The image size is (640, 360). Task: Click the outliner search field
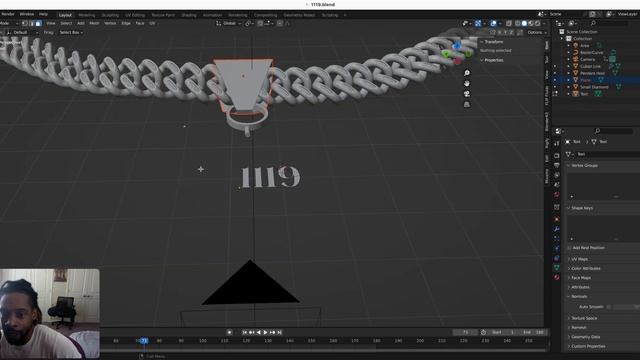610,23
